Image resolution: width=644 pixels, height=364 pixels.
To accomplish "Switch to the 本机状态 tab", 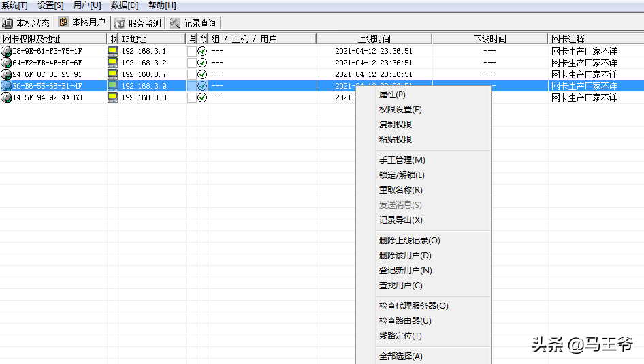I will [x=27, y=23].
